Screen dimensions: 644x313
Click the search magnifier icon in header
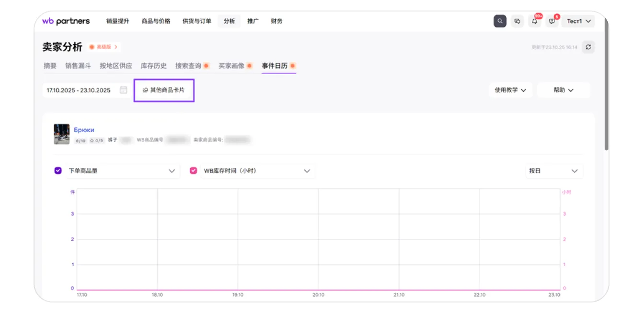click(x=500, y=21)
